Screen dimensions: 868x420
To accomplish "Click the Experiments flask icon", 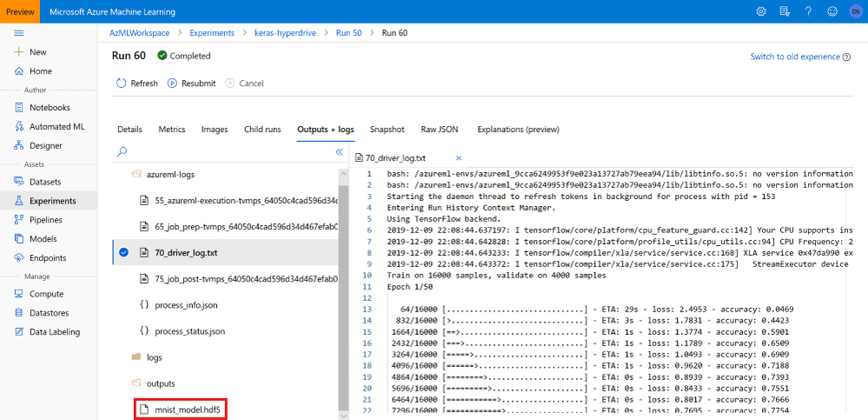I will pyautogui.click(x=19, y=201).
